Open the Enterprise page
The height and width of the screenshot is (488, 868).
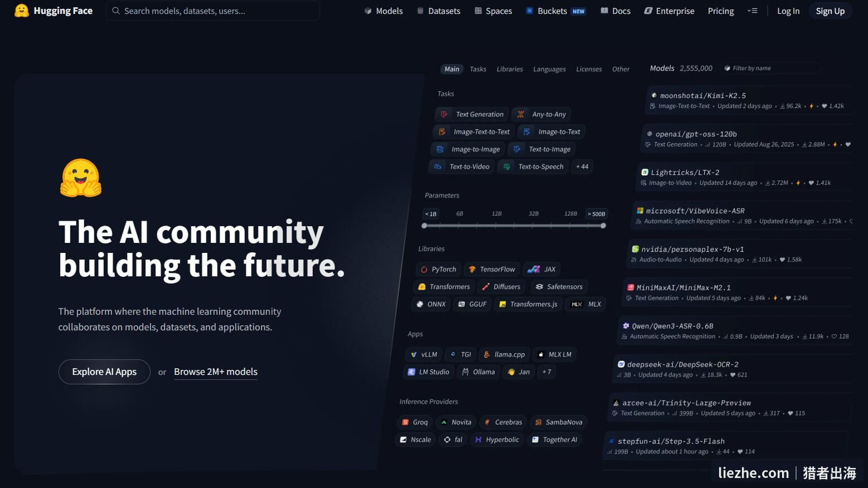pyautogui.click(x=669, y=11)
